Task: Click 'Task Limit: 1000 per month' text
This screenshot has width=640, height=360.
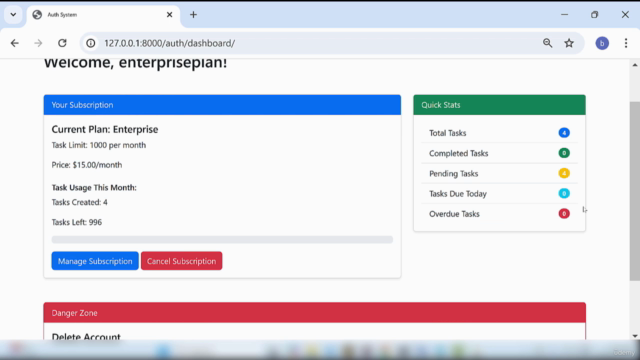Action: (98, 145)
